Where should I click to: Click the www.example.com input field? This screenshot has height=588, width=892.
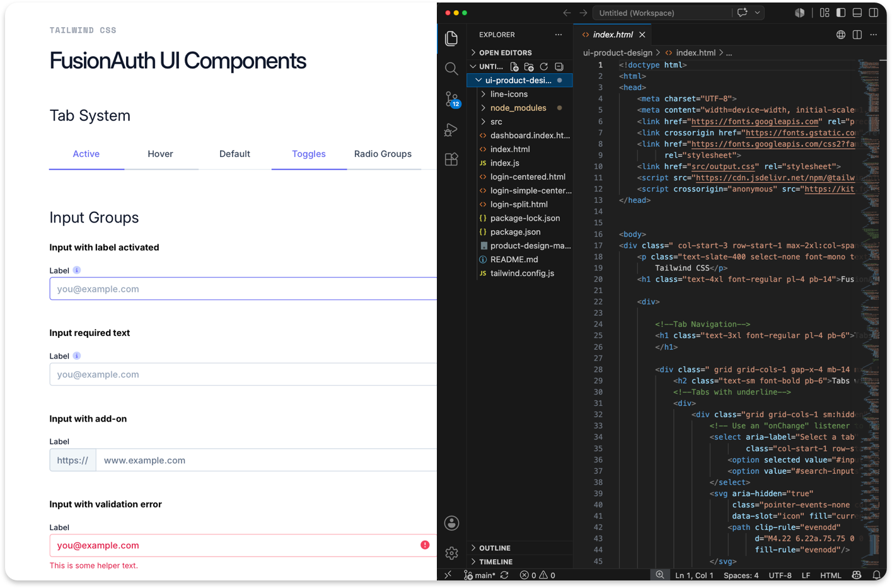pyautogui.click(x=267, y=461)
